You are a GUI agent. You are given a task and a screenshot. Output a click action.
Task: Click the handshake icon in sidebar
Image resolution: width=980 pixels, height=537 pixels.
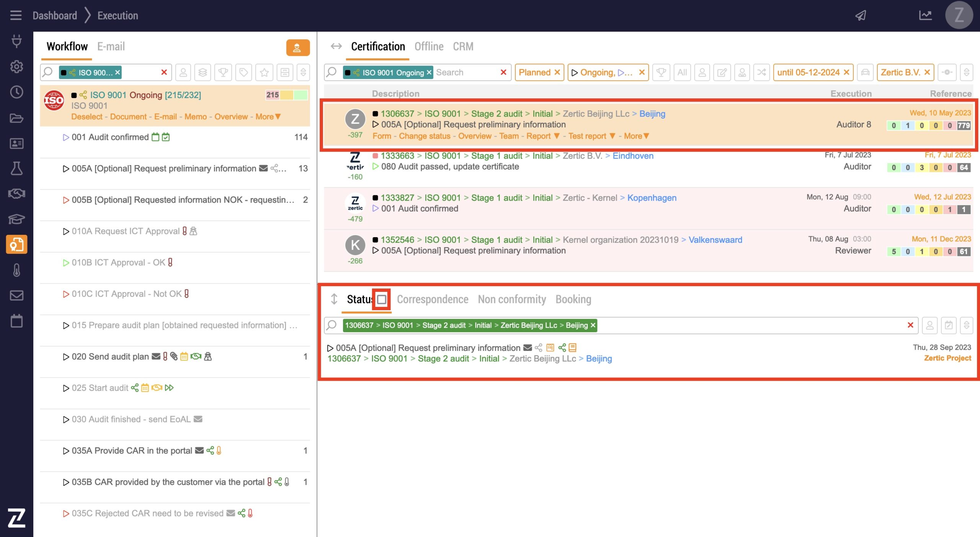[x=16, y=194]
